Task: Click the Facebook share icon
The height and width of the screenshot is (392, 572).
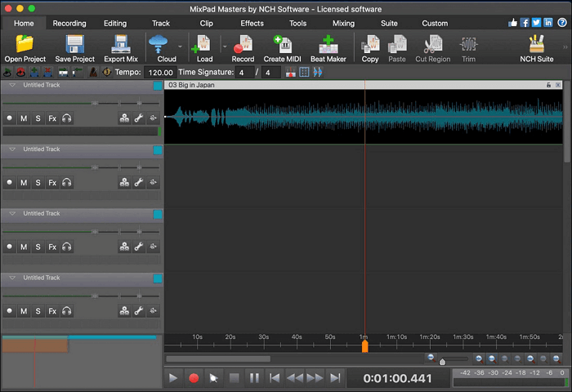Action: point(525,23)
